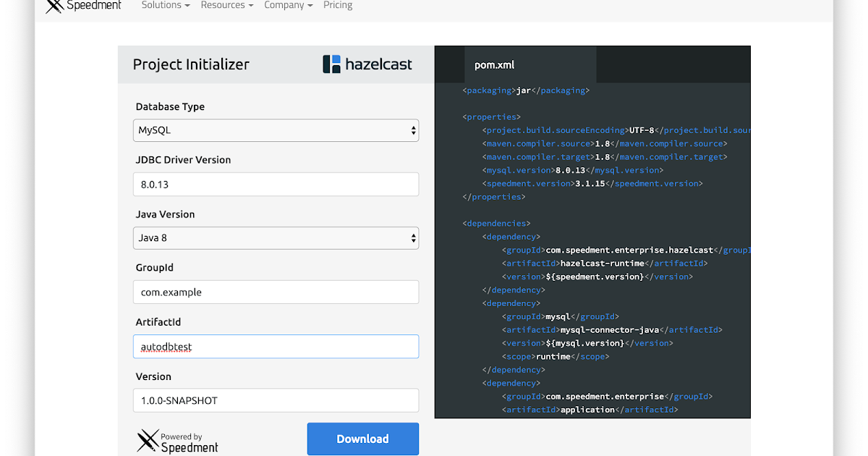
Task: Click the GroupId label
Action: tap(154, 268)
